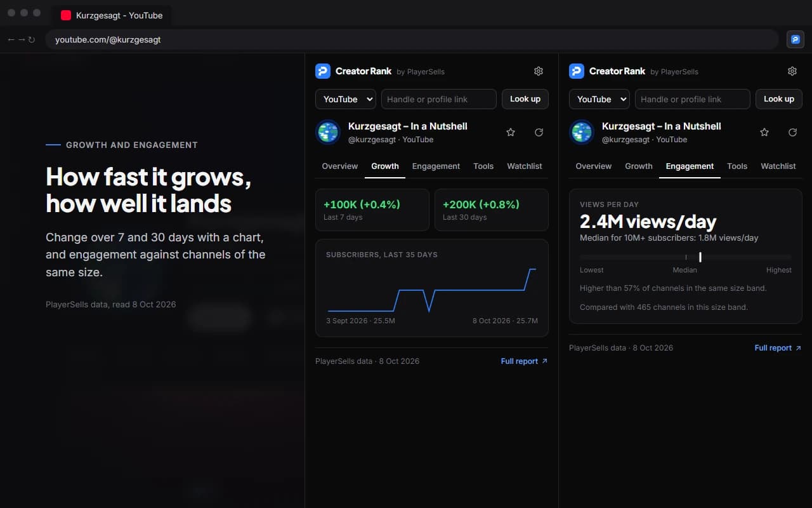This screenshot has width=812, height=508.
Task: Click 'Median for 10M+ subscribers' text
Action: [669, 237]
